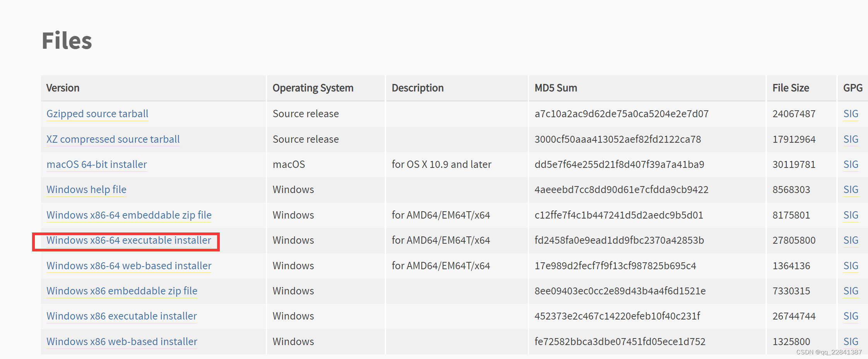This screenshot has height=359, width=868.
Task: Select MD5 452373e2c467c14220efeb10f40c231f
Action: (x=617, y=316)
